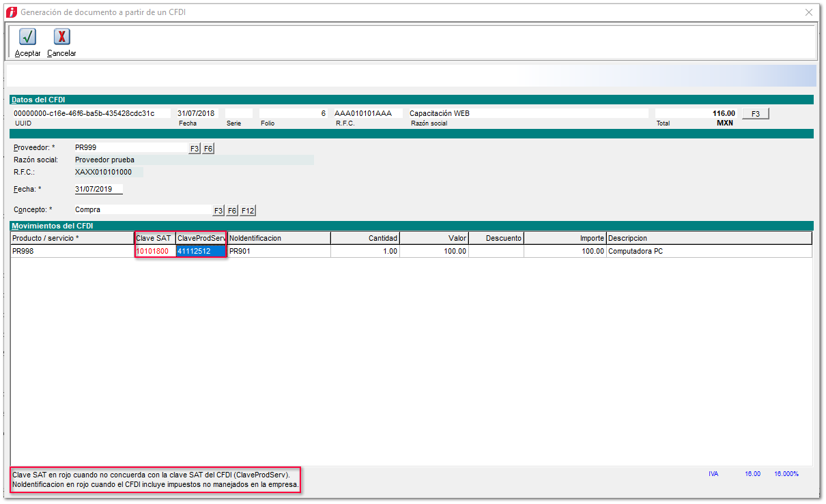Click the F3 button beside Concepto field
The width and height of the screenshot is (826, 504).
[x=218, y=211]
